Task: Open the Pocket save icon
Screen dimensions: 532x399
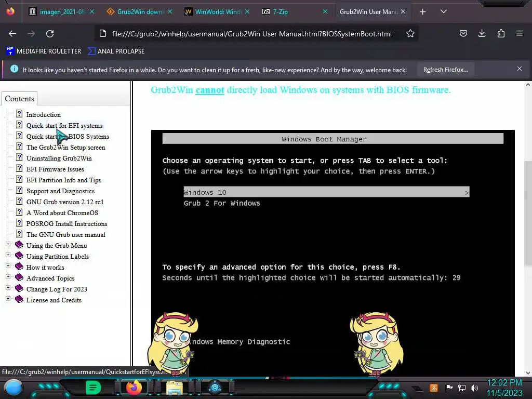Action: point(463,33)
